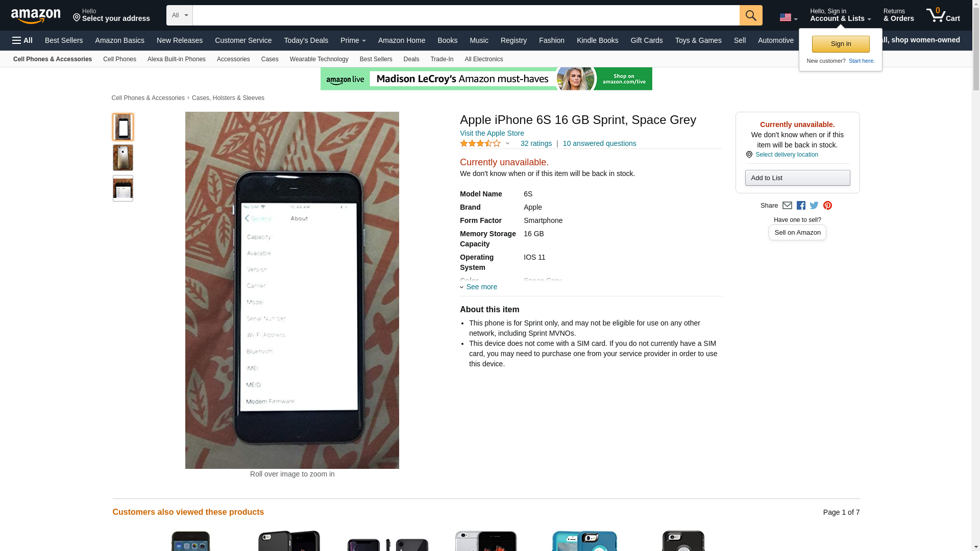Click the yellow Sign in button

pyautogui.click(x=841, y=44)
